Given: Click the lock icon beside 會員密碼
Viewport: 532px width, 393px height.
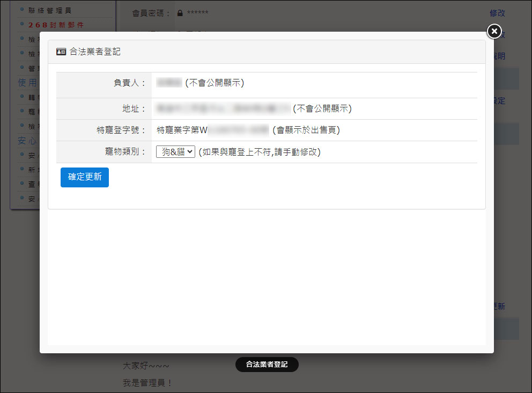Looking at the screenshot, I should coord(180,13).
